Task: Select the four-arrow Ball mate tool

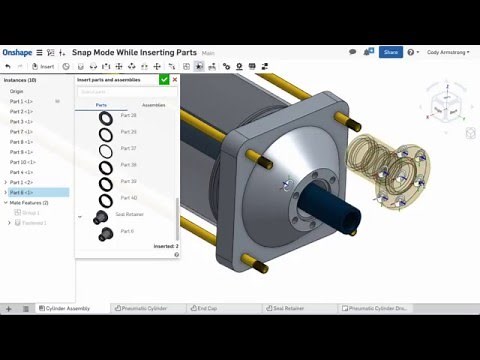Action: point(157,67)
